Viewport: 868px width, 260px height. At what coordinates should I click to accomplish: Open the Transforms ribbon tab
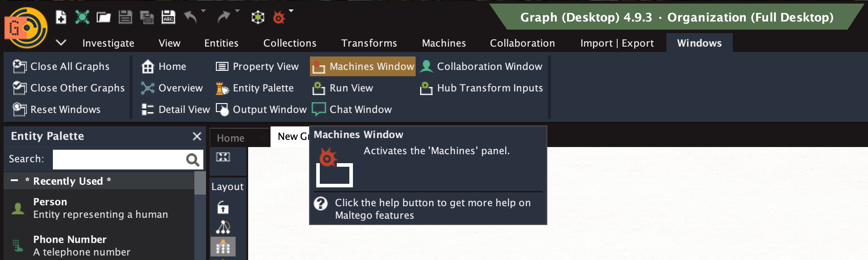(x=369, y=43)
